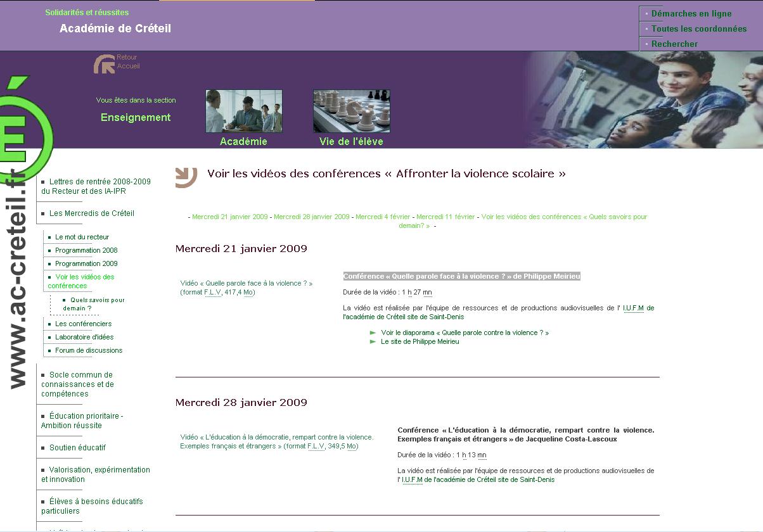
Task: Click the arrow icon beside the page title
Action: 186,177
